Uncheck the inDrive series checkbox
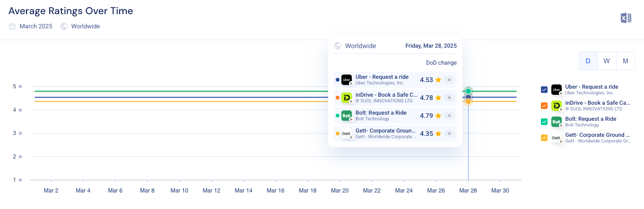This screenshot has width=644, height=209. coord(544,106)
